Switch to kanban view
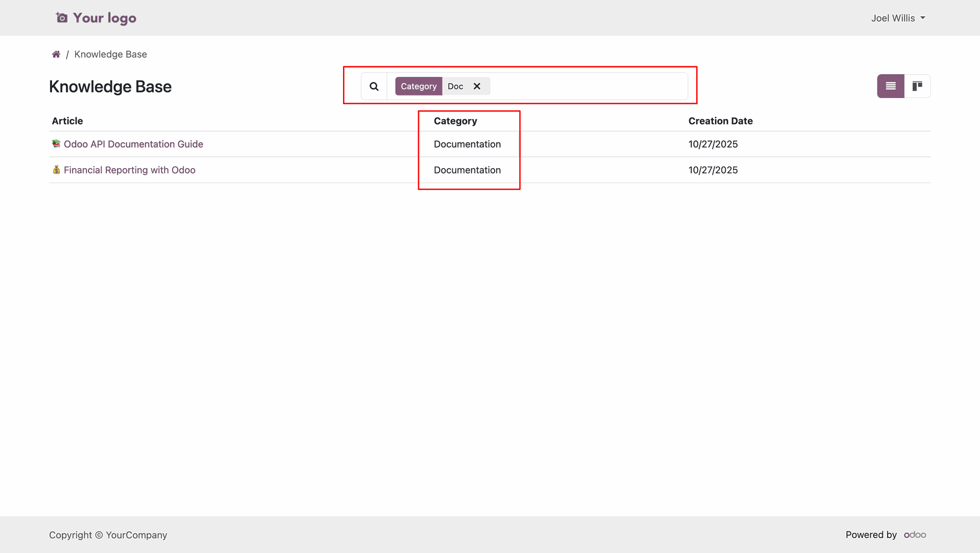The height and width of the screenshot is (553, 980). 917,86
